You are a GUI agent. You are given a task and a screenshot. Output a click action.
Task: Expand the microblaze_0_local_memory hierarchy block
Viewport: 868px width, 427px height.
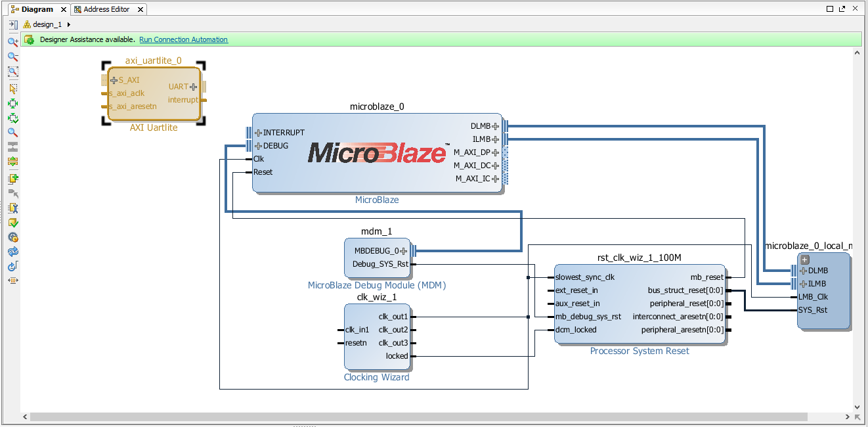805,259
